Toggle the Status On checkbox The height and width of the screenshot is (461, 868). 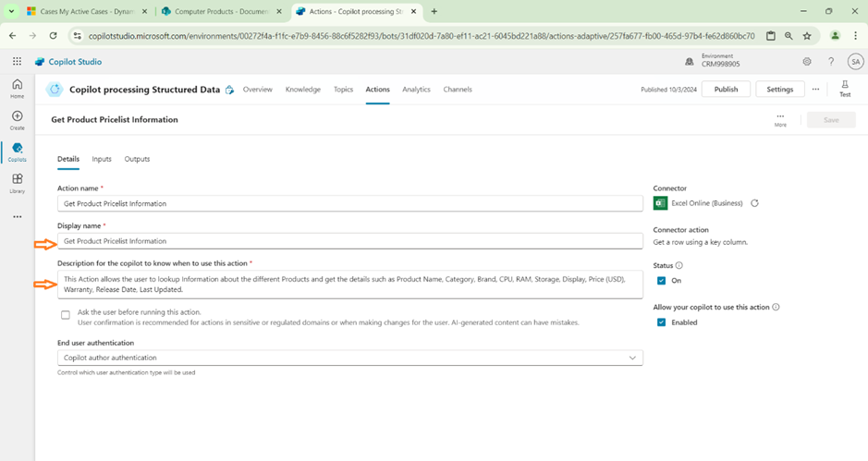click(x=661, y=281)
